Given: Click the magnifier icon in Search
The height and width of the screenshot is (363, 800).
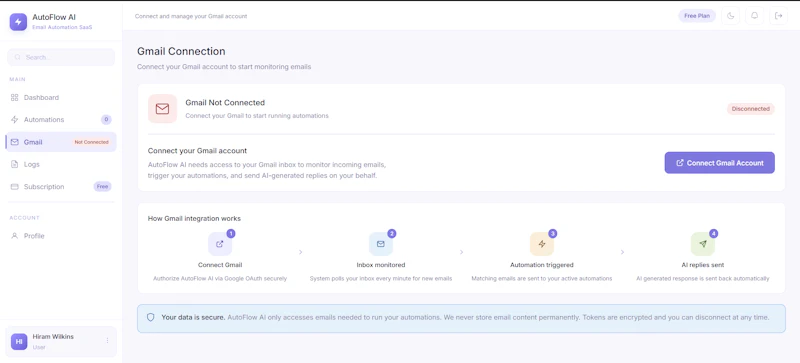Looking at the screenshot, I should 18,57.
